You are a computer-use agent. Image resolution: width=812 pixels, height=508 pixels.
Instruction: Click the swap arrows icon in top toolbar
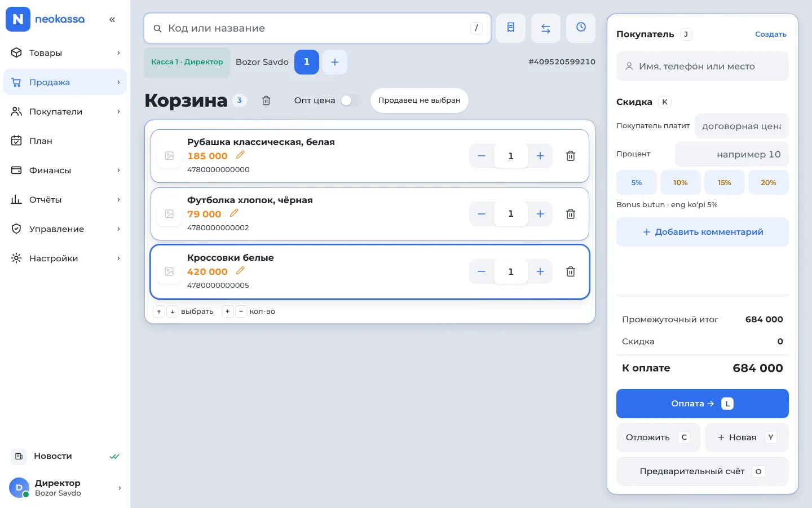click(546, 28)
